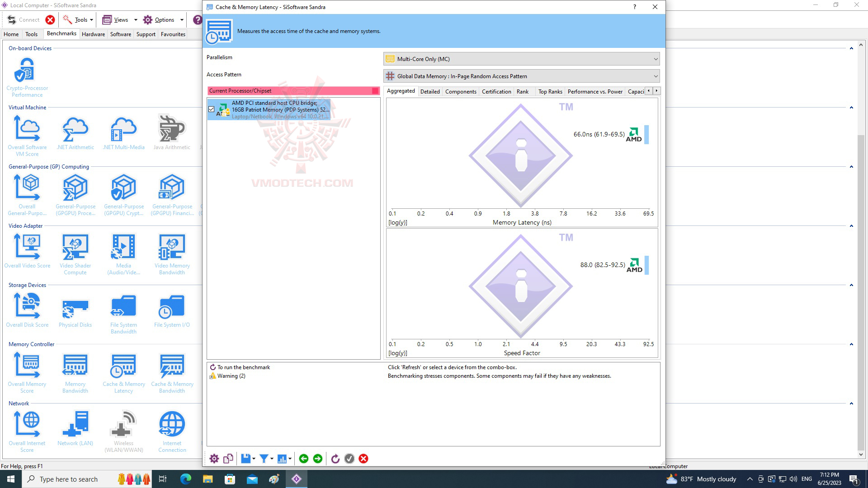This screenshot has height=488, width=868.
Task: Open the filter funnel dropdown
Action: pyautogui.click(x=272, y=459)
